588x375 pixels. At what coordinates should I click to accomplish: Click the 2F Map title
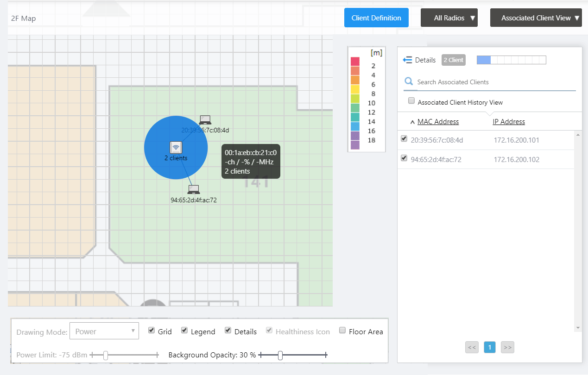point(24,19)
